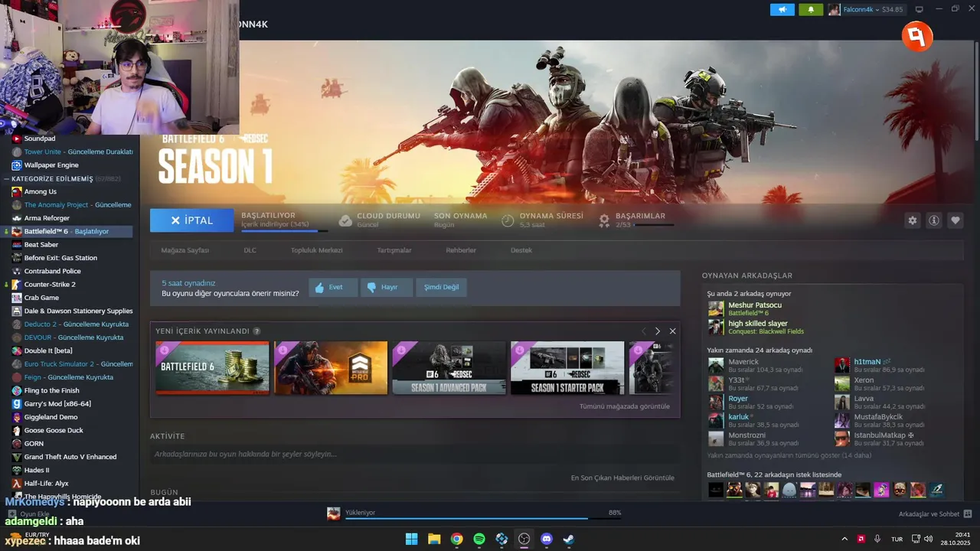The image size is (980, 551).
Task: Open Discord from the taskbar
Action: (x=546, y=539)
